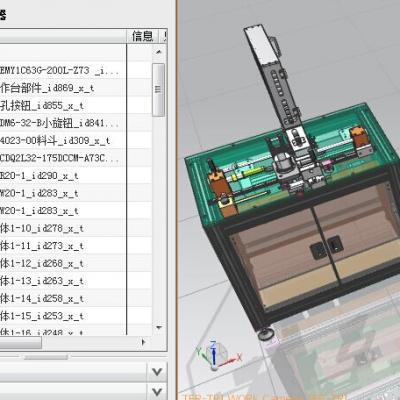Click the horizontal scroll right arrow

tap(144, 342)
